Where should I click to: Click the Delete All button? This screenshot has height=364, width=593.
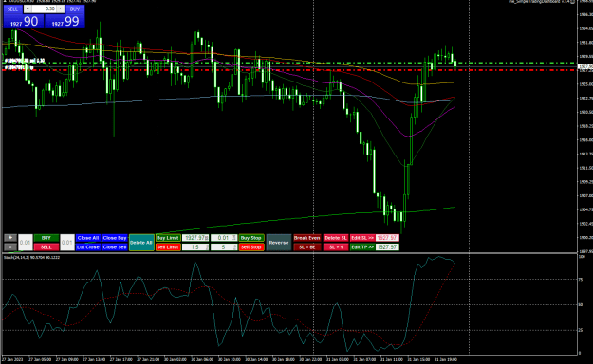click(141, 243)
